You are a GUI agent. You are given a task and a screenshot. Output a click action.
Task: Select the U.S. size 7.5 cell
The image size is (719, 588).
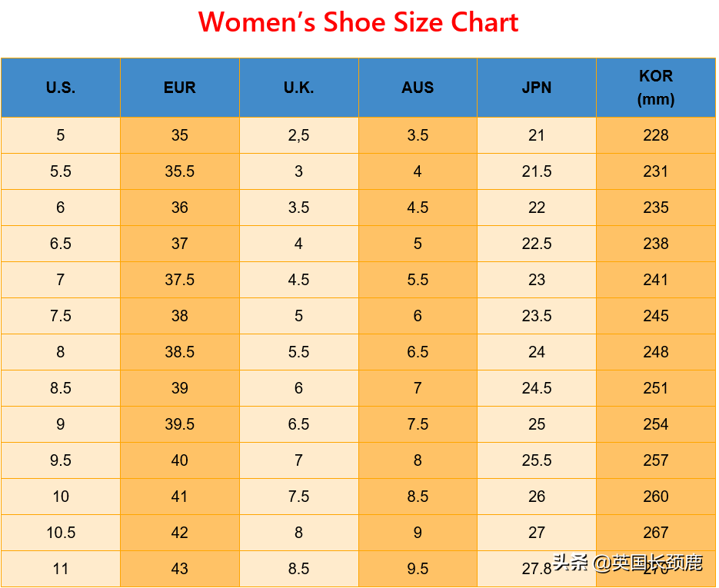[x=61, y=316]
